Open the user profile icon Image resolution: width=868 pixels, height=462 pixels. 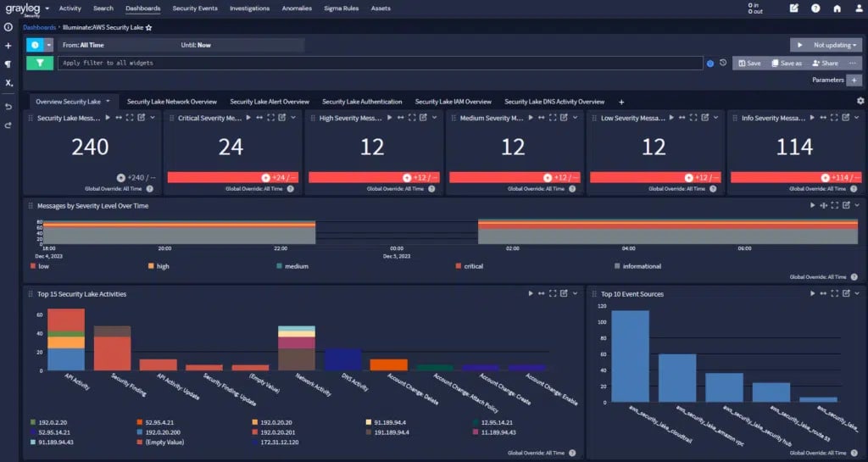(x=859, y=8)
